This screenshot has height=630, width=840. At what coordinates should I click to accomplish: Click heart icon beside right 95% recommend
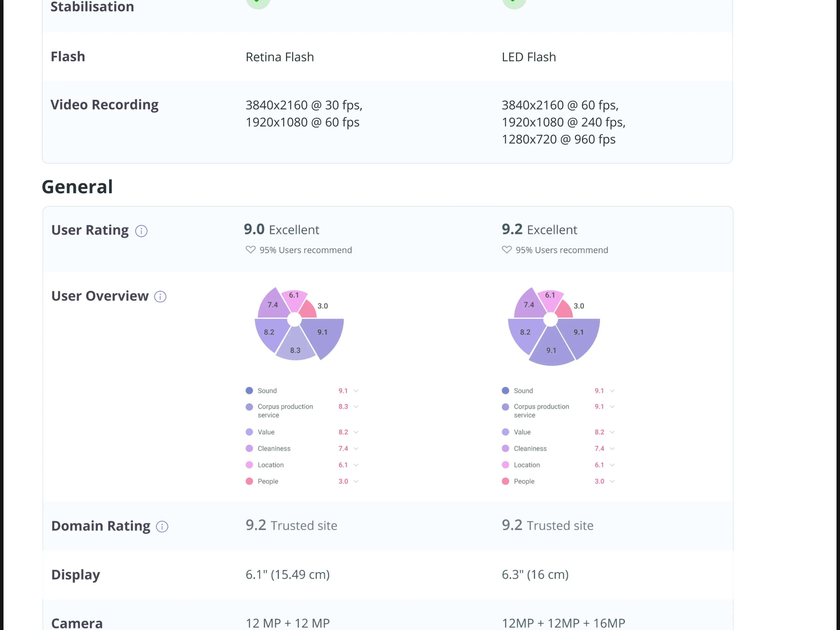click(x=507, y=250)
